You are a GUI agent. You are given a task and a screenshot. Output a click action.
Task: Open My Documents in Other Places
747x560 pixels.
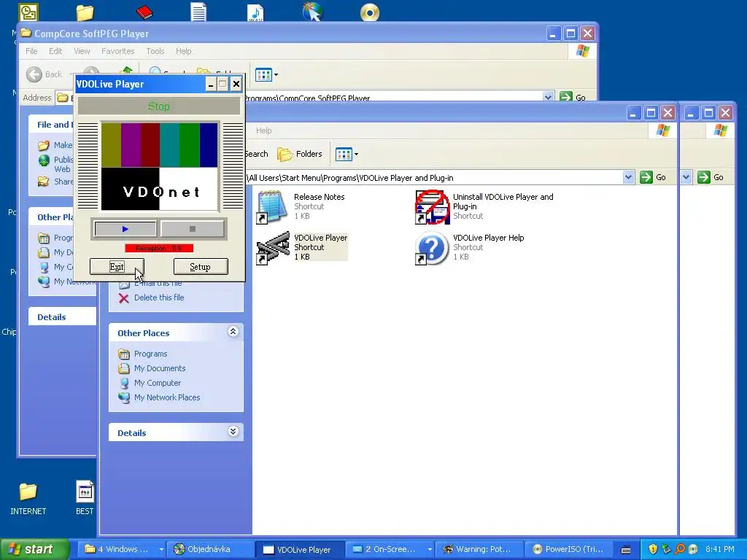[x=160, y=368]
